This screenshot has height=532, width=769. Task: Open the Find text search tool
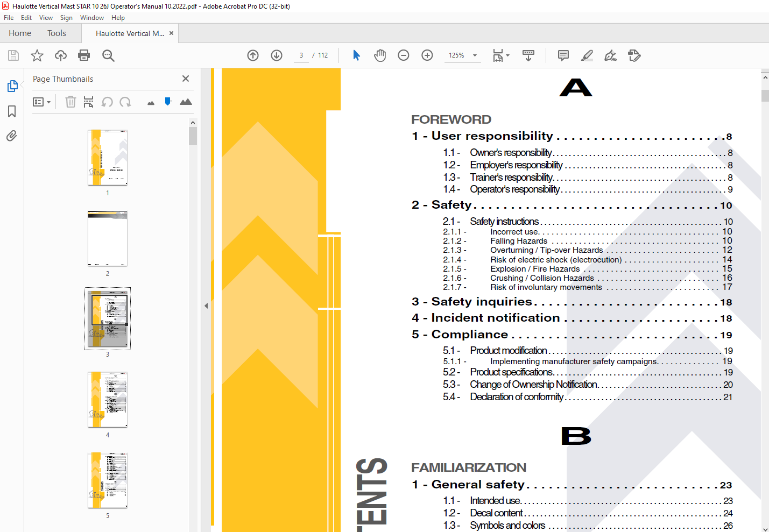click(108, 55)
